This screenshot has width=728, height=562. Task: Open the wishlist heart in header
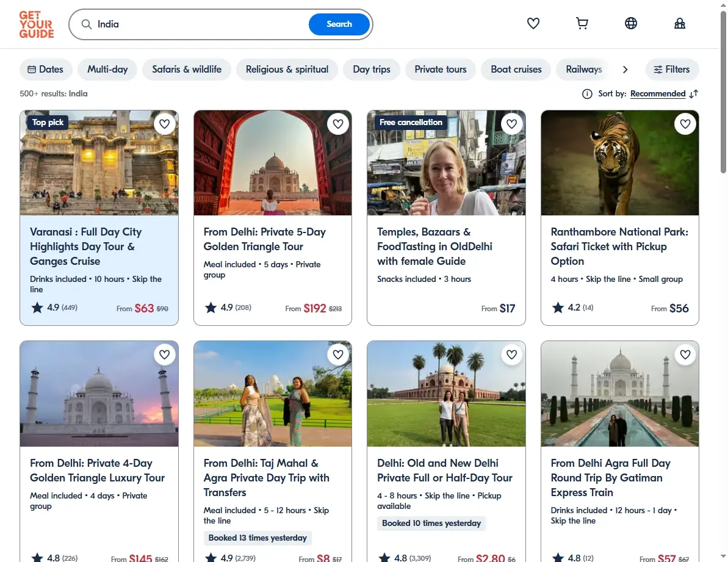(x=533, y=23)
